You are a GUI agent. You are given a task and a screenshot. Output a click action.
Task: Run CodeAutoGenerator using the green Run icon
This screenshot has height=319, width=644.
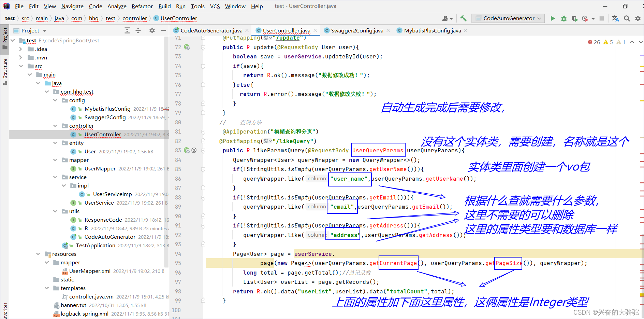553,18
